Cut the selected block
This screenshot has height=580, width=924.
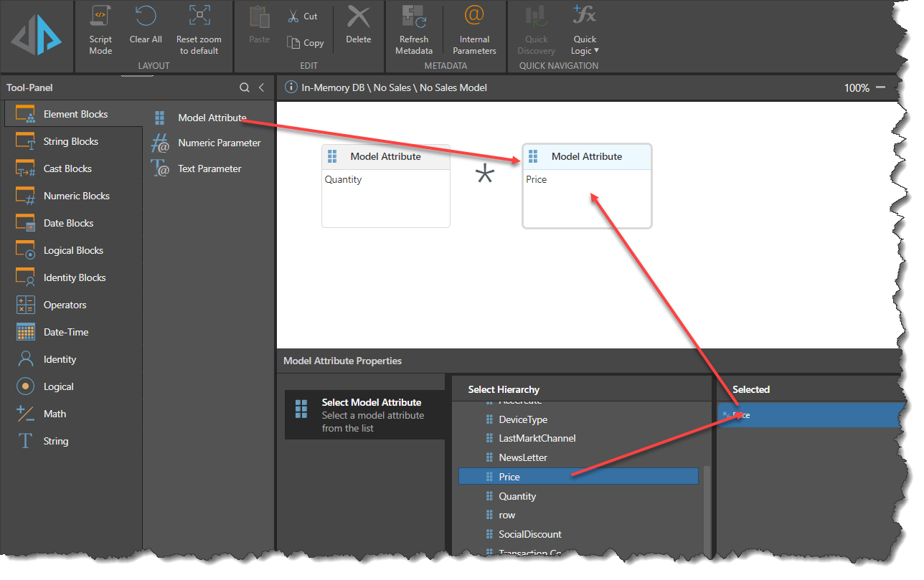click(303, 16)
